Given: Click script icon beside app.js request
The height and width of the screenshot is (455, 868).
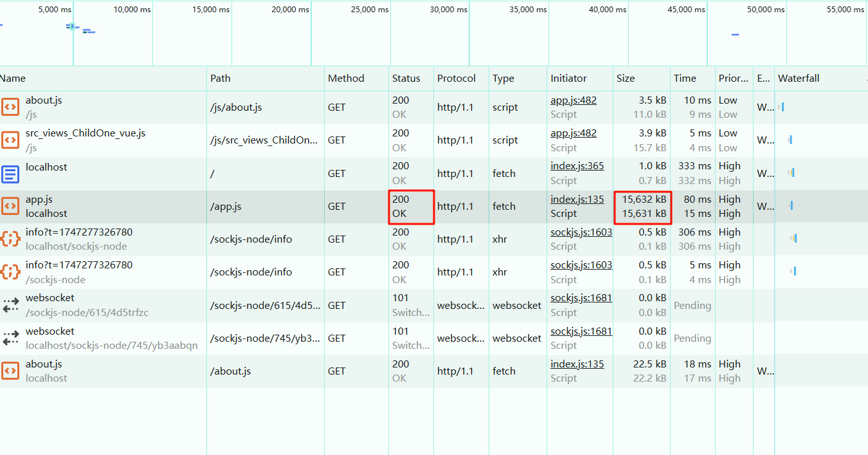Looking at the screenshot, I should pyautogui.click(x=10, y=206).
